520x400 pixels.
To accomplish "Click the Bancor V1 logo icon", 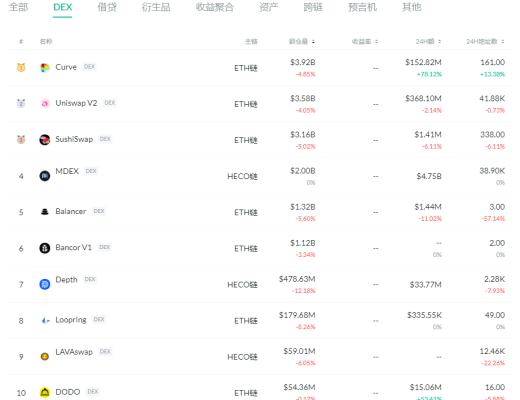I will pos(45,248).
